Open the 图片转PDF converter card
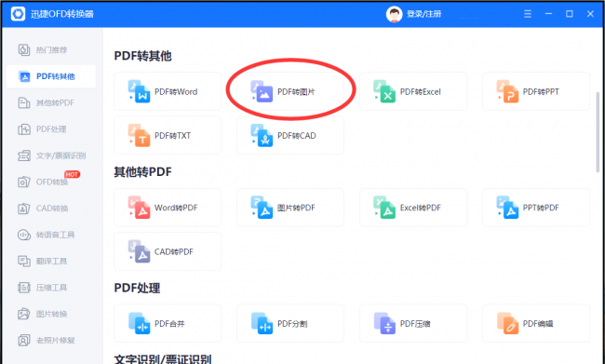This screenshot has width=605, height=364. coord(290,208)
